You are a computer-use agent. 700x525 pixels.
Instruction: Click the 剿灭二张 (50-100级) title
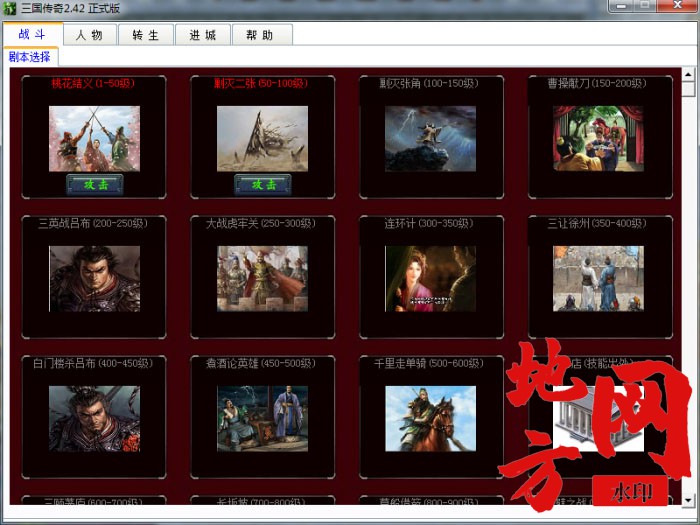261,83
